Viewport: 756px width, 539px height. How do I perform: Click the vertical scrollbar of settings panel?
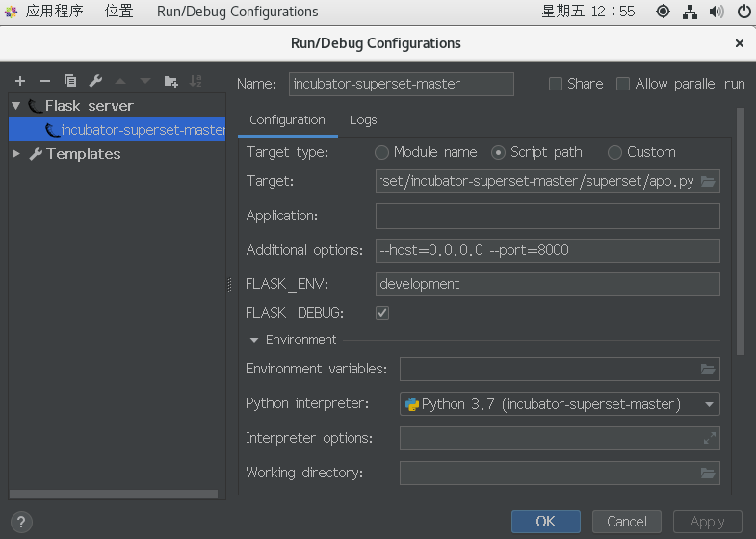[741, 232]
